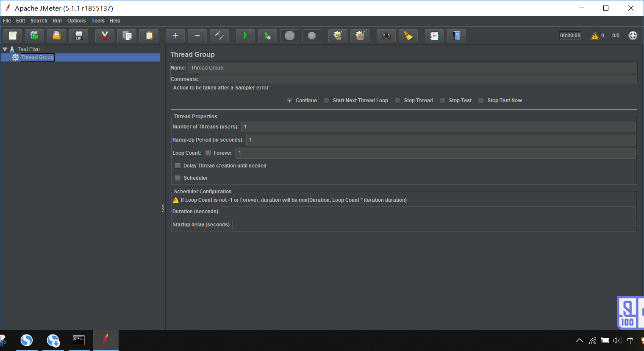
Task: Start test with no pauses icon
Action: (x=267, y=36)
